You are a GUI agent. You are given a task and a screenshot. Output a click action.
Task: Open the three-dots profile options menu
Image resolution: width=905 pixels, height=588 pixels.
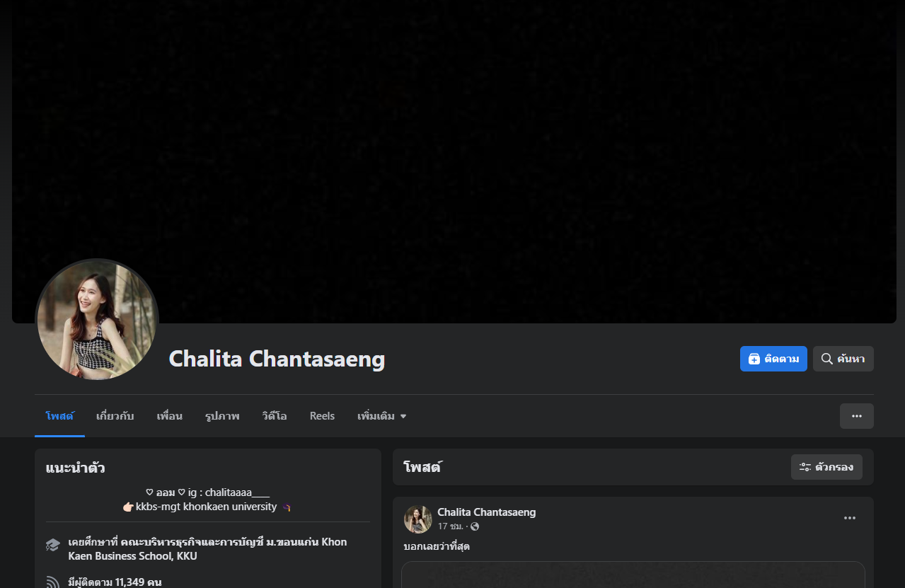pos(856,416)
